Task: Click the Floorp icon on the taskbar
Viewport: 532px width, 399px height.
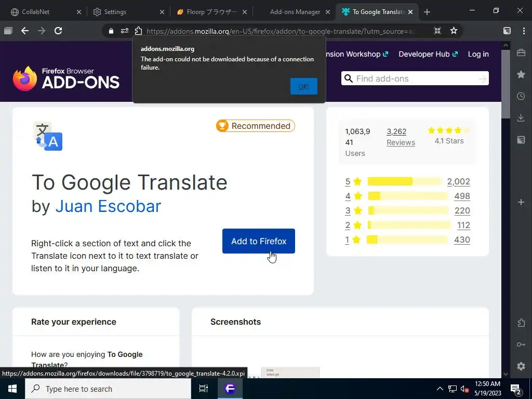Action: coord(230,389)
